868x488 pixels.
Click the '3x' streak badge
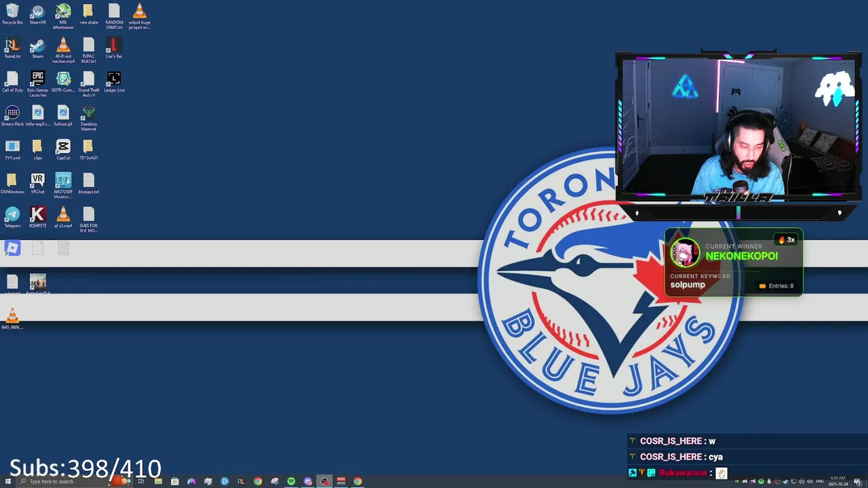point(787,240)
